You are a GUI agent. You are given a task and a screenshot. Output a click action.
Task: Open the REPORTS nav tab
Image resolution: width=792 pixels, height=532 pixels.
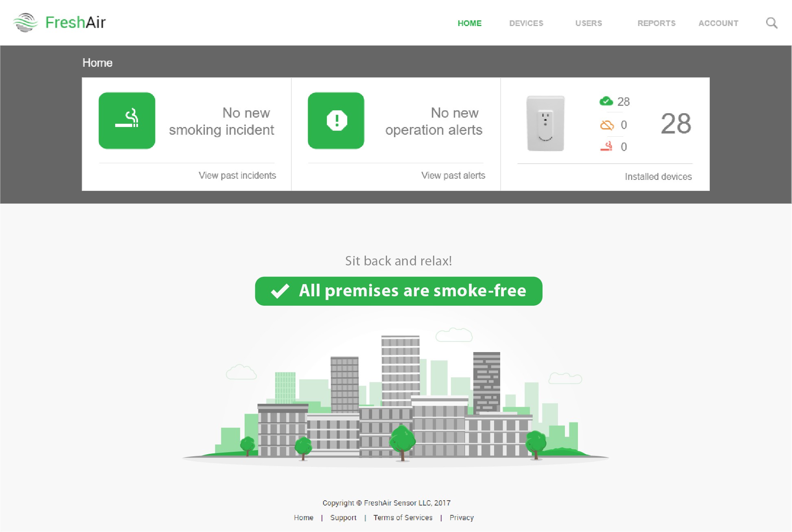point(656,23)
